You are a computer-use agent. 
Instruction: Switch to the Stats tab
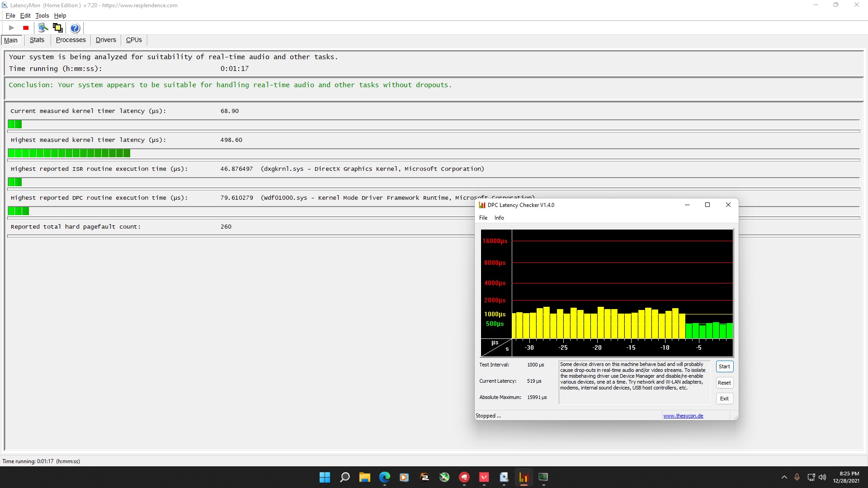(x=37, y=40)
